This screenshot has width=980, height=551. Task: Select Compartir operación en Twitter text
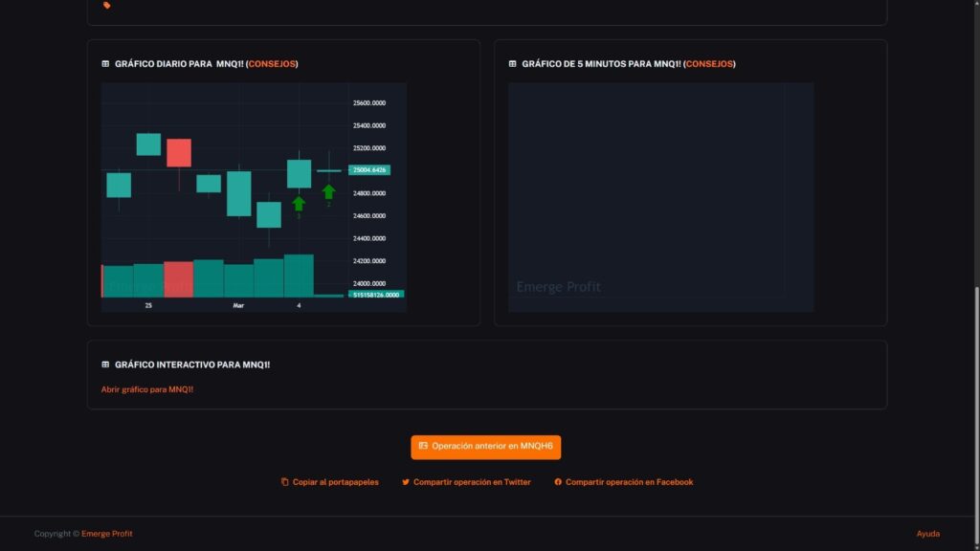pos(472,482)
